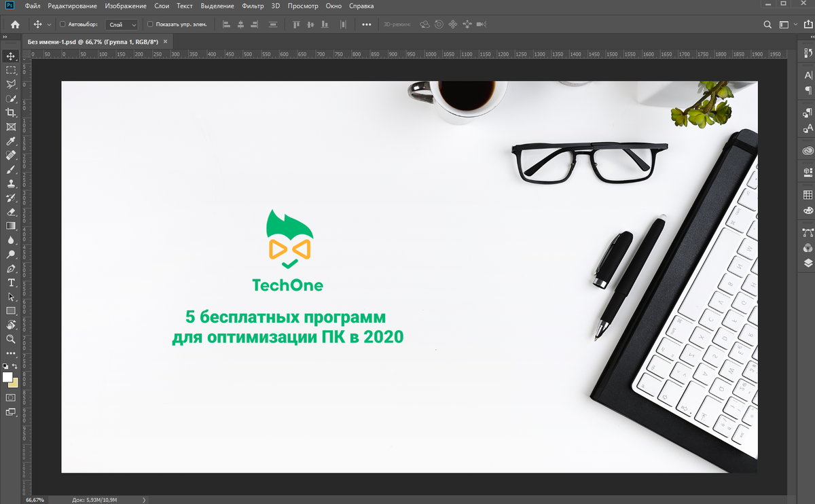This screenshot has width=815, height=504.
Task: Select the Zoom tool
Action: 10,339
